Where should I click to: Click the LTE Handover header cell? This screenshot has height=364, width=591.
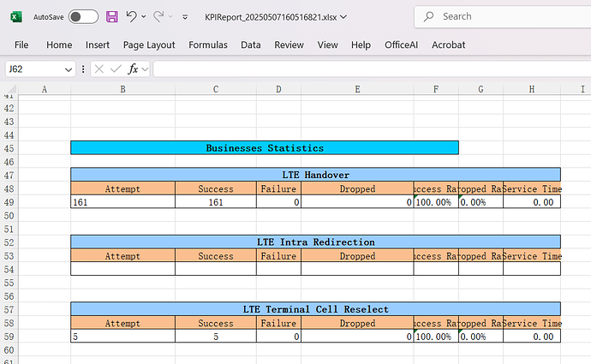[x=315, y=175]
